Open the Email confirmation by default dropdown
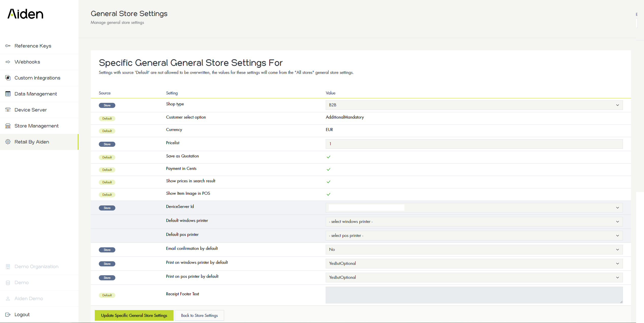Screen dimensions: 644x323 (x=474, y=250)
